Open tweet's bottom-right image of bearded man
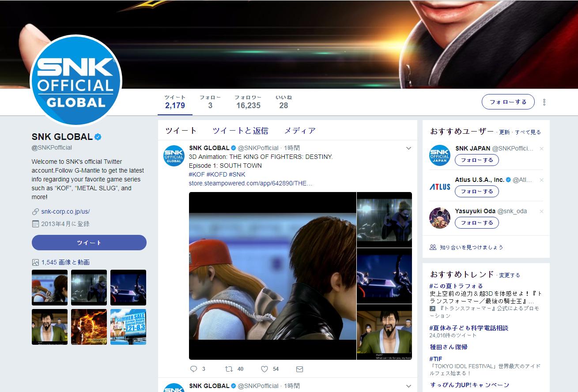 coord(385,332)
